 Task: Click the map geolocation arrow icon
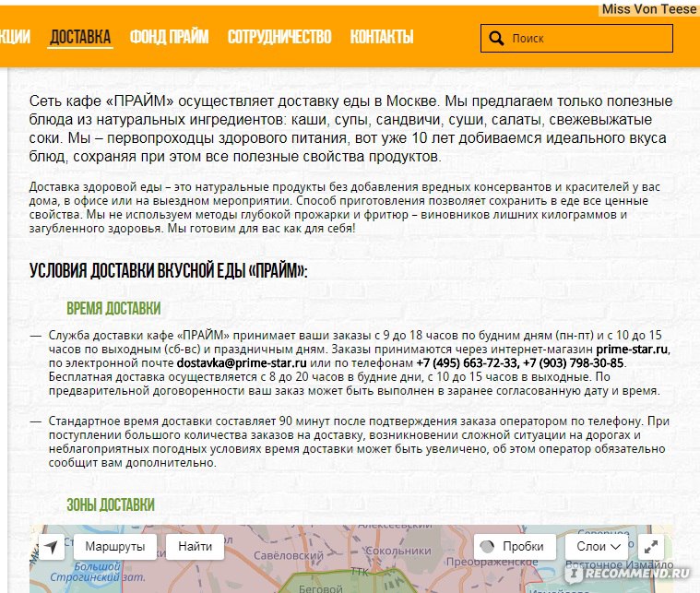point(52,547)
